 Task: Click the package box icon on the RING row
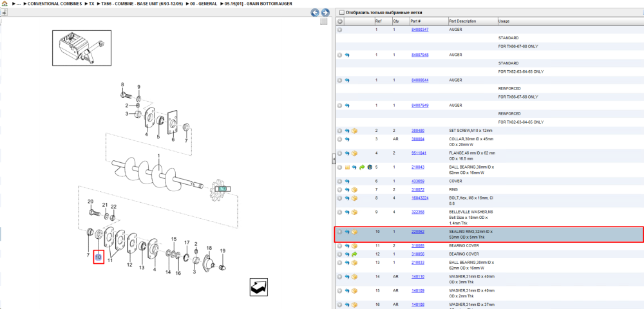pyautogui.click(x=354, y=190)
